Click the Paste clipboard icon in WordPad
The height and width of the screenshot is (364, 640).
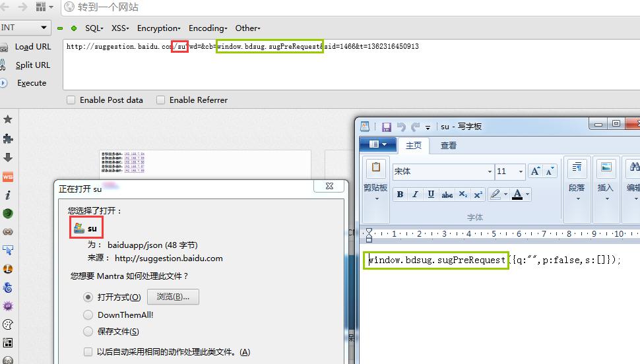[375, 169]
